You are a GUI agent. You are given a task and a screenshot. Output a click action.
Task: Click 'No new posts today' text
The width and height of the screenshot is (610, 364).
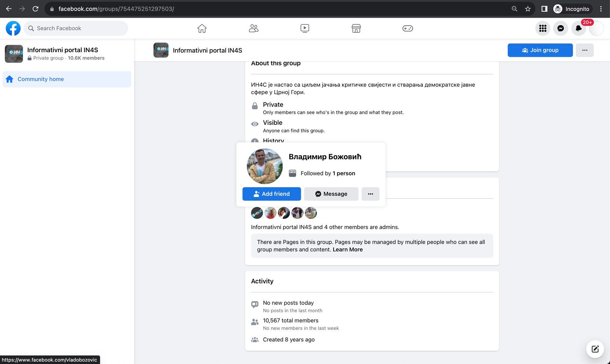288,303
